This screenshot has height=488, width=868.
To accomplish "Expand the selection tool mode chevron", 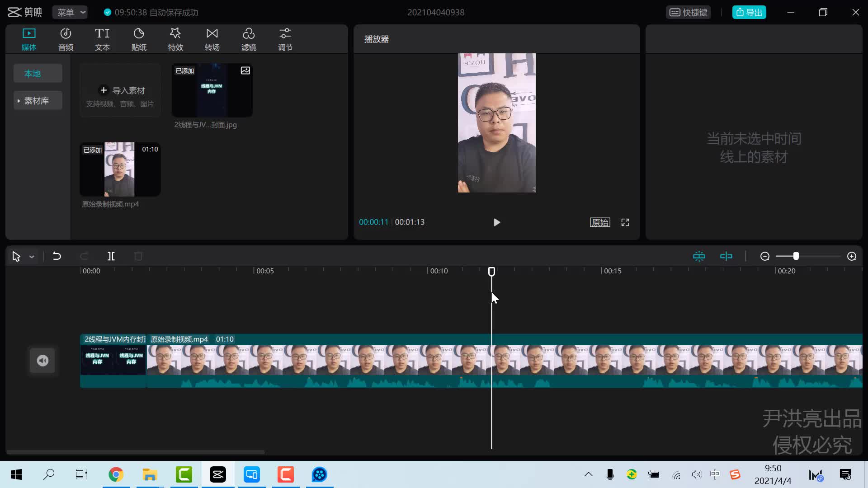I will tap(32, 257).
